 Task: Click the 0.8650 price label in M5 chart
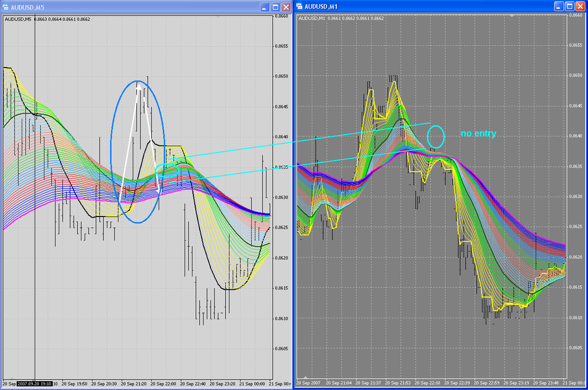(281, 76)
